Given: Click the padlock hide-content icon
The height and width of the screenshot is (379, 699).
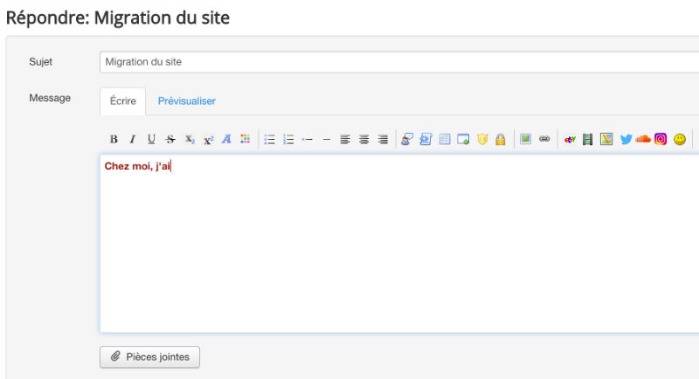Looking at the screenshot, I should (x=500, y=139).
